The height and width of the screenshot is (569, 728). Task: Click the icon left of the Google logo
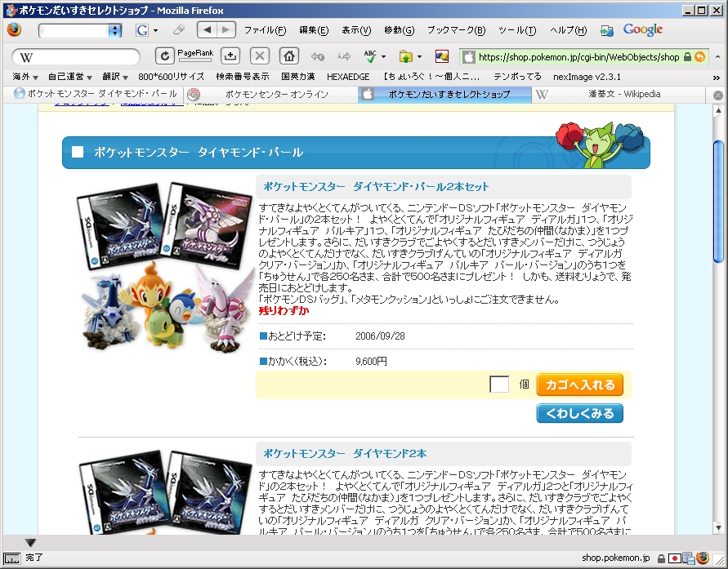pos(607,30)
